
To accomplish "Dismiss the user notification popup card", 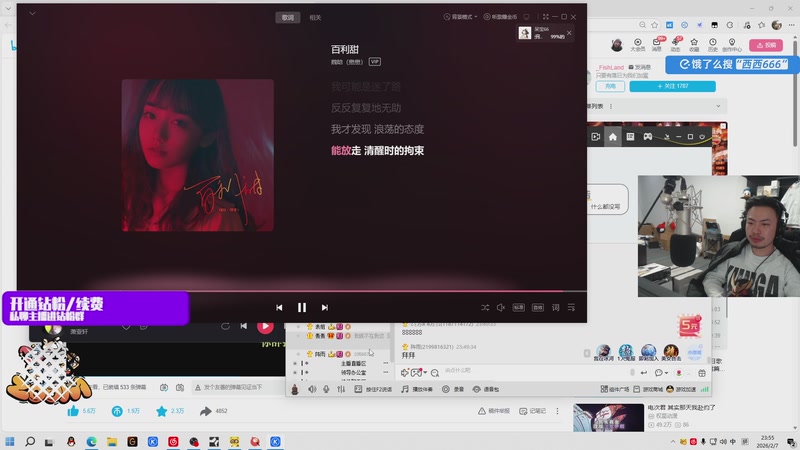I will [569, 33].
